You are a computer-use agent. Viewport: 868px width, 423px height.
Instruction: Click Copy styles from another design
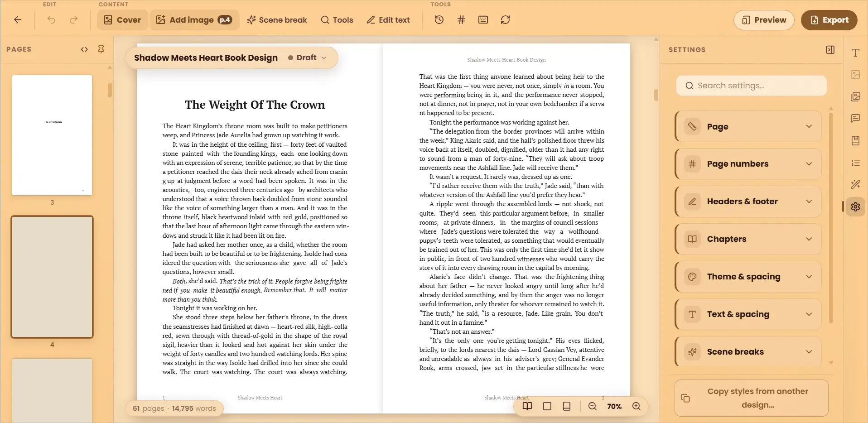click(x=751, y=398)
